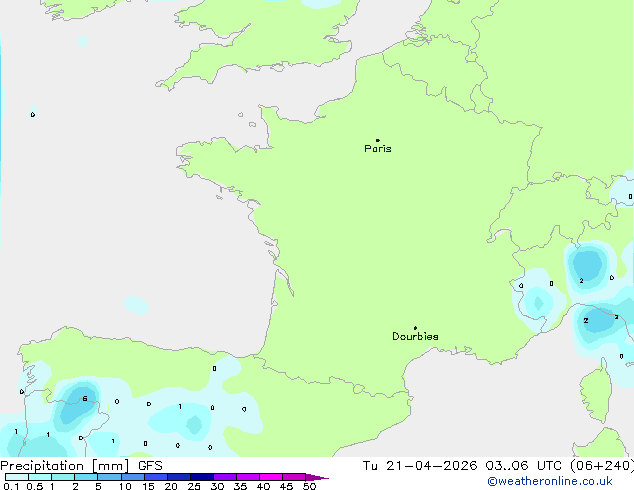Click the Paris city label
The height and width of the screenshot is (490, 634).
pyautogui.click(x=378, y=149)
